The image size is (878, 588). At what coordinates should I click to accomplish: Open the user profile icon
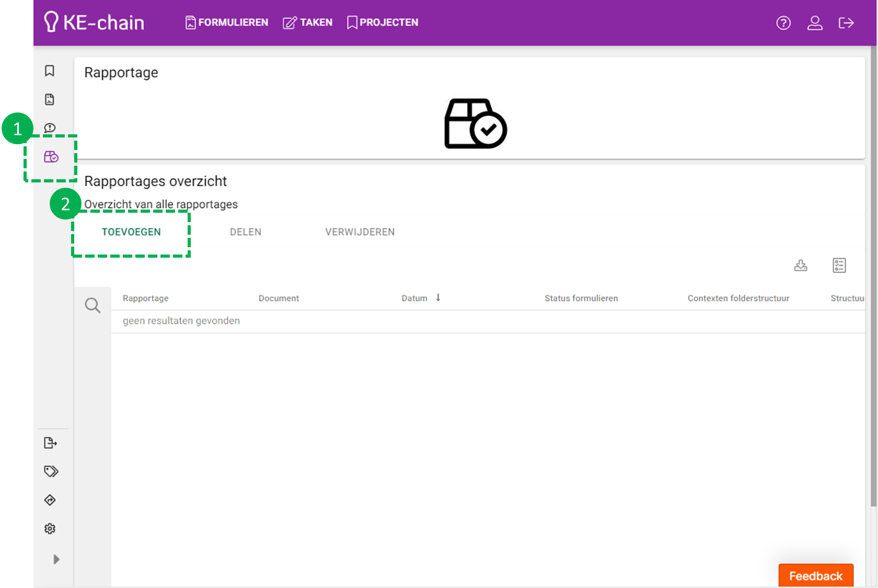click(x=815, y=23)
